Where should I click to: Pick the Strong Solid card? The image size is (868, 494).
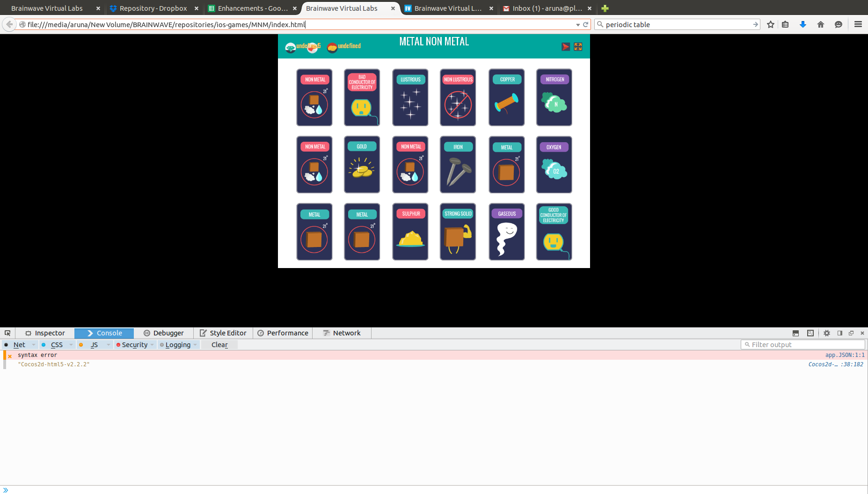point(458,232)
